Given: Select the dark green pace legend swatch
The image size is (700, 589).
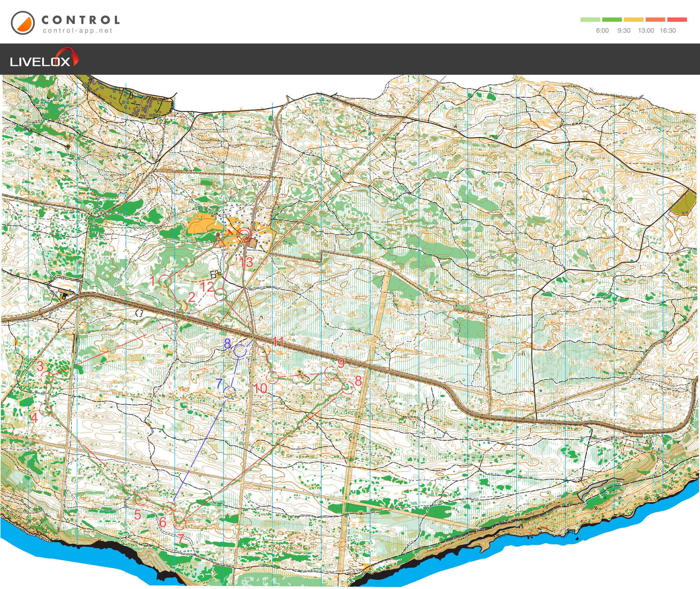Looking at the screenshot, I should pyautogui.click(x=612, y=20).
